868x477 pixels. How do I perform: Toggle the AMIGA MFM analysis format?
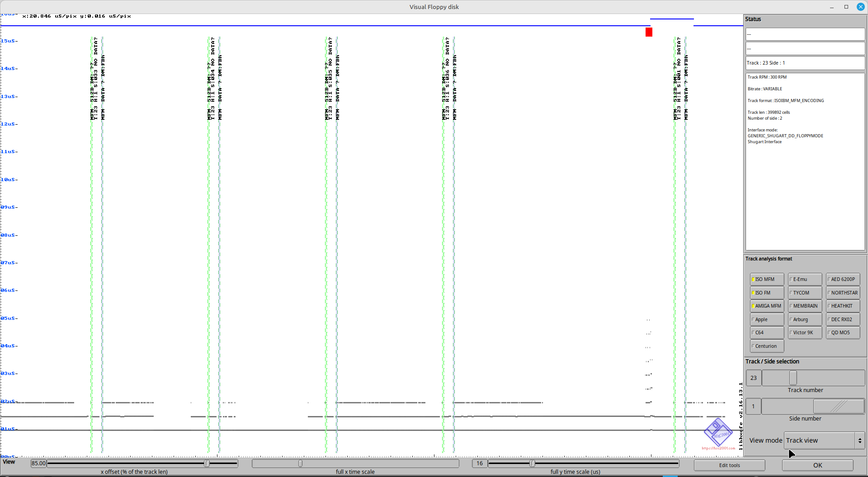point(767,306)
